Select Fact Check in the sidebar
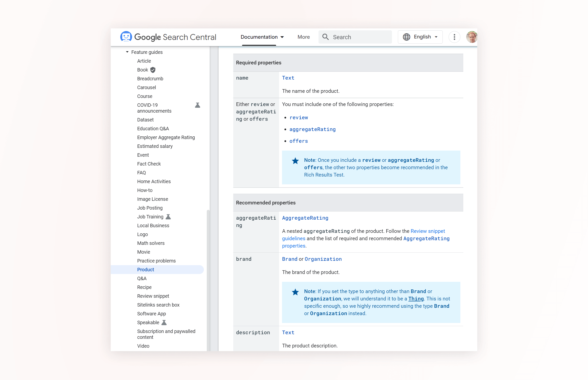 click(x=149, y=164)
